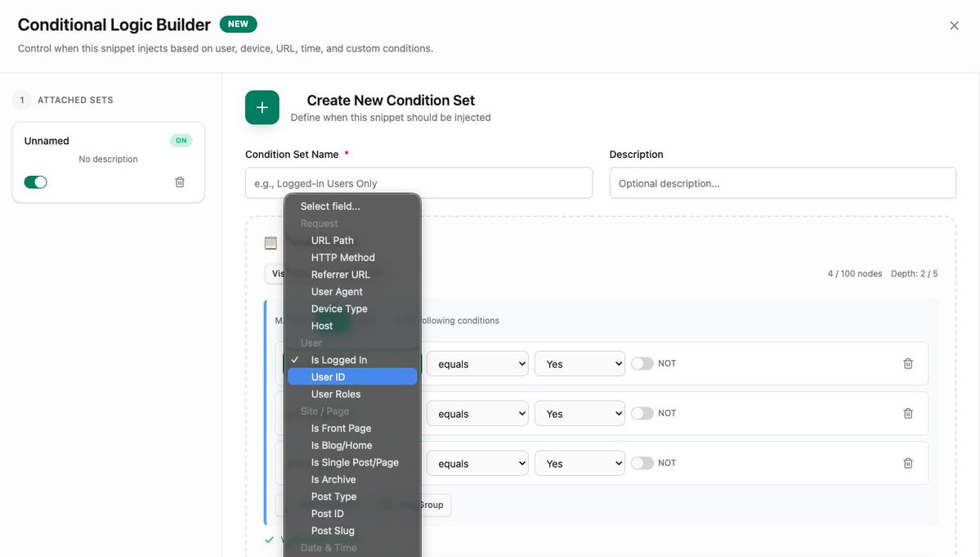The width and height of the screenshot is (980, 557).
Task: Open the equals operator dropdown on the first condition
Action: pyautogui.click(x=477, y=363)
